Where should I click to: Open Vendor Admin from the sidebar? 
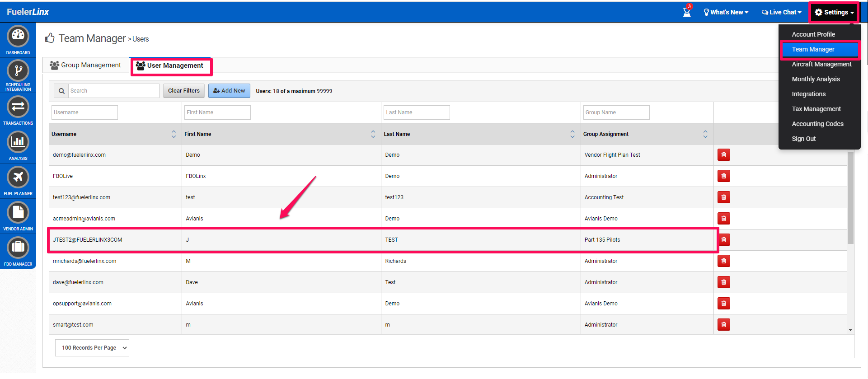pos(18,213)
